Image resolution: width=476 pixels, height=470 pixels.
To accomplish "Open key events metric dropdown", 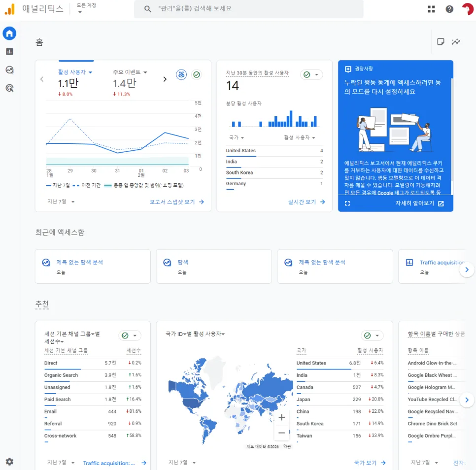I will (130, 72).
